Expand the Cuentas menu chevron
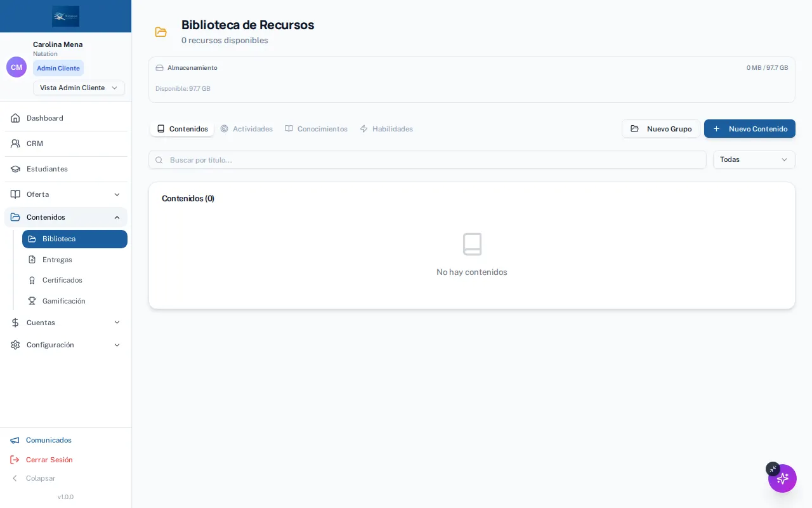The width and height of the screenshot is (812, 508). point(117,323)
